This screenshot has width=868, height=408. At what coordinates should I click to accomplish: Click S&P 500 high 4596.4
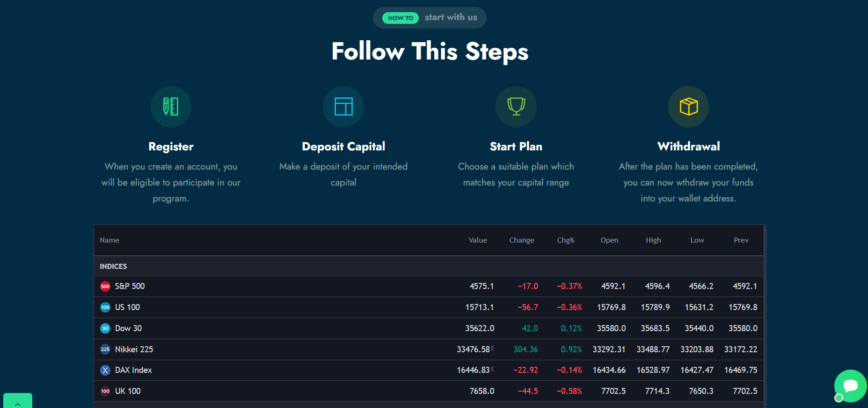[x=657, y=286]
